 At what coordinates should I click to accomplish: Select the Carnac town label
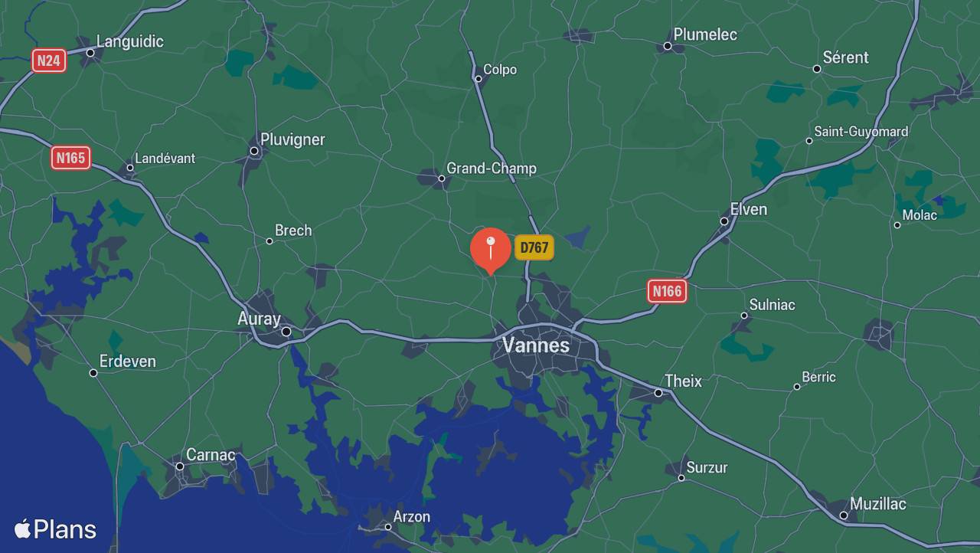click(211, 455)
